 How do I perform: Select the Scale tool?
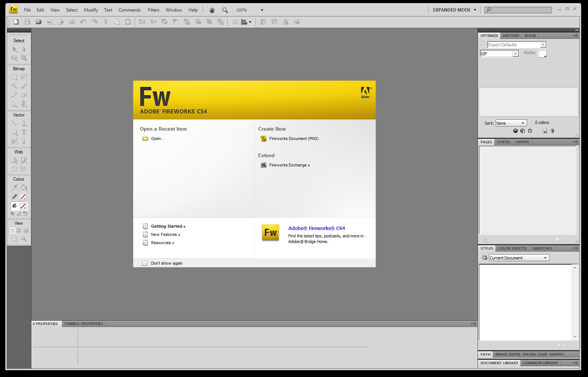point(14,58)
